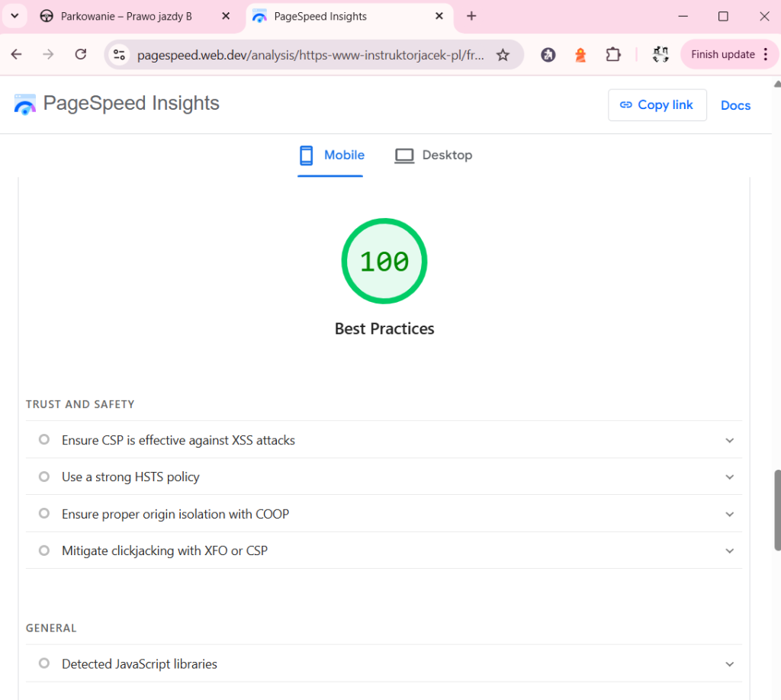Click the 'Best Practices' label
This screenshot has width=781, height=700.
click(x=384, y=329)
